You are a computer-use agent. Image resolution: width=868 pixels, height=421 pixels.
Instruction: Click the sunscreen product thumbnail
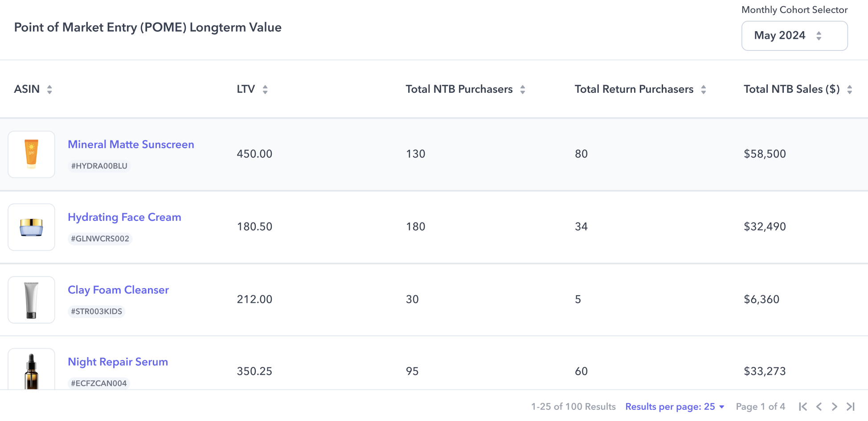pos(31,154)
